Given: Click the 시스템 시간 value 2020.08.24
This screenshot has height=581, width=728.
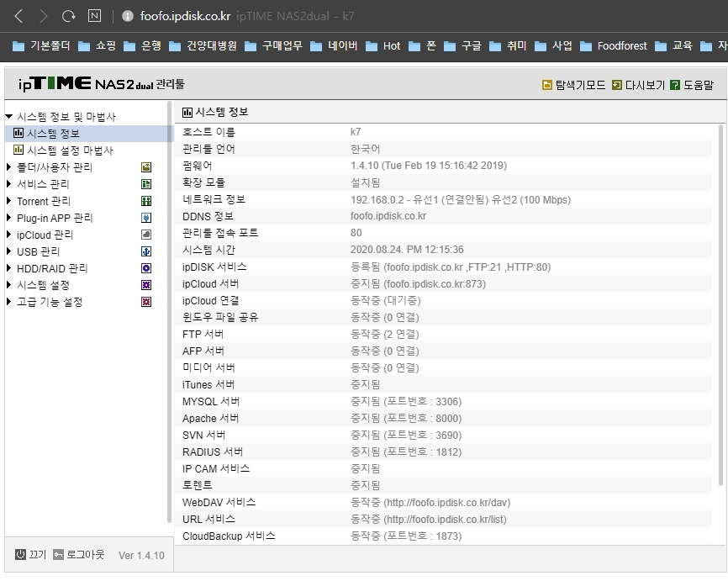Looking at the screenshot, I should pos(407,250).
